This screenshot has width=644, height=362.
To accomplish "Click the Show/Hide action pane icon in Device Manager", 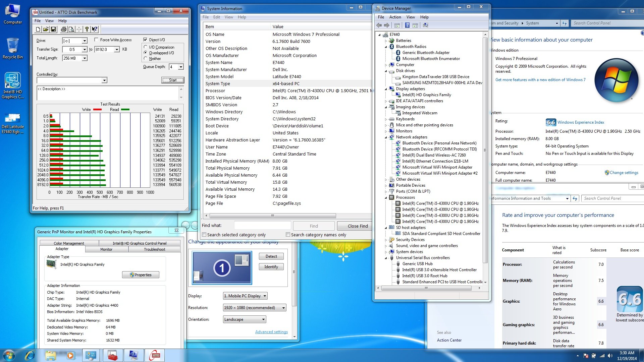I will pos(415,25).
